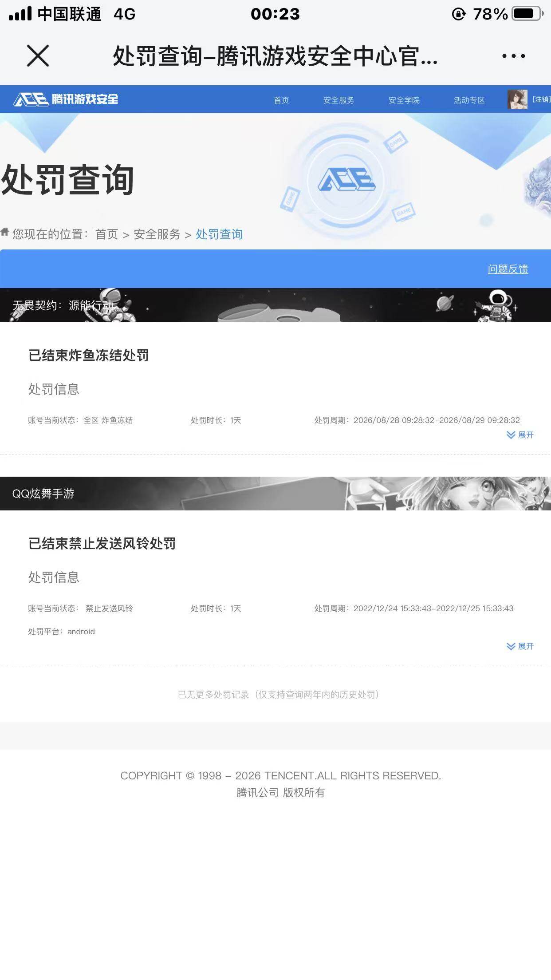Select the large 处罚查询 page heading

(x=68, y=180)
